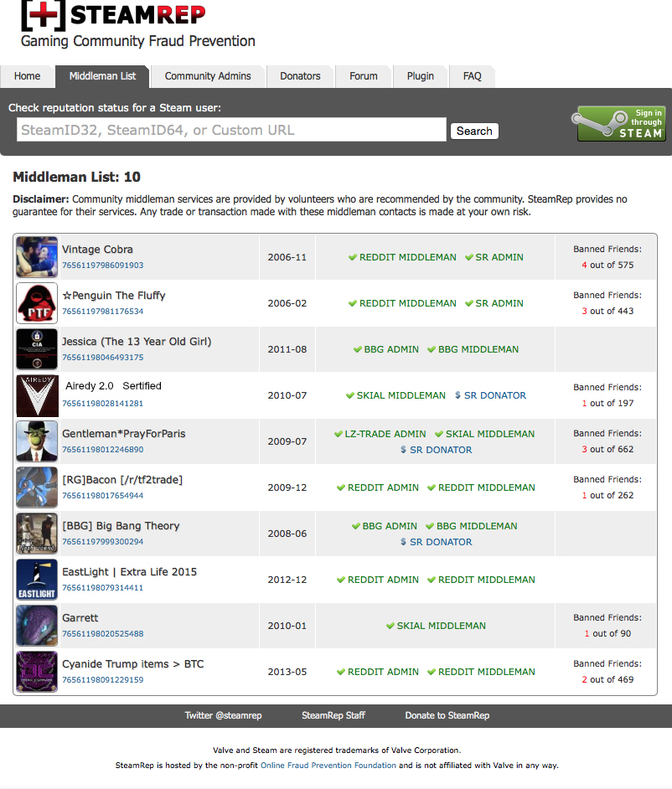Click join date 2013-05
Viewport: 672px width, 789px height.
287,672
